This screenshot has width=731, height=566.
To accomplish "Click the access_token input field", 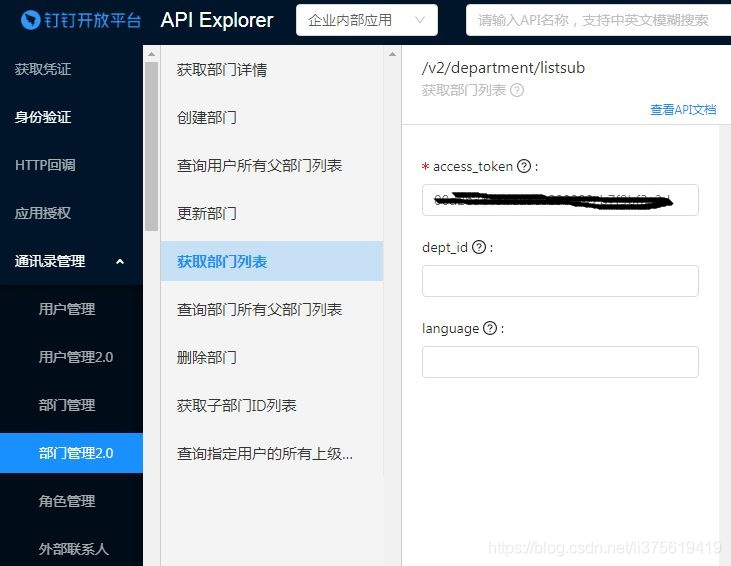I will tap(560, 200).
